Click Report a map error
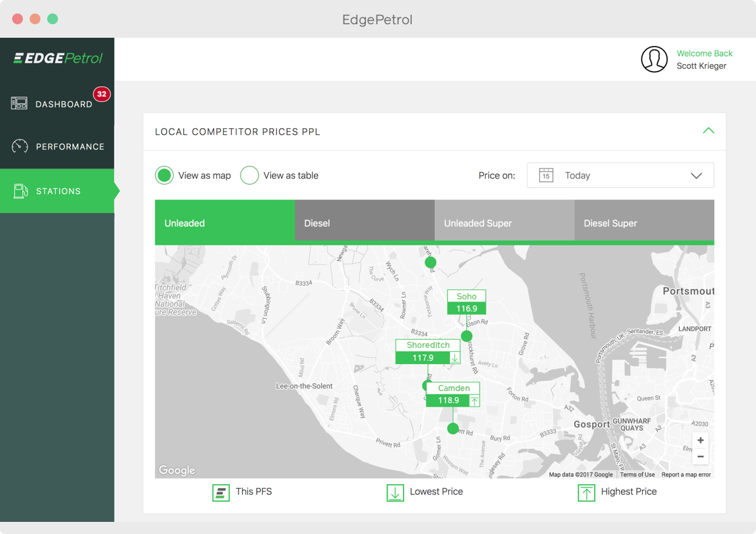756x534 pixels. click(685, 474)
